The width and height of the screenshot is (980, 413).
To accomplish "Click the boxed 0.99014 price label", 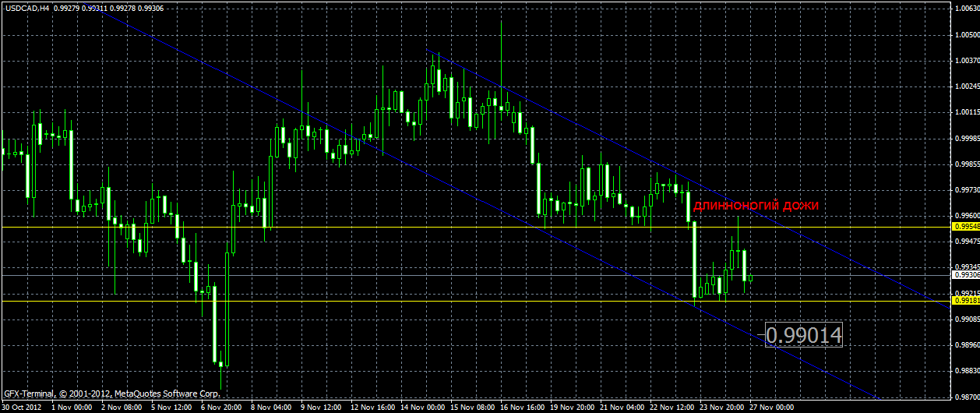I will [804, 336].
